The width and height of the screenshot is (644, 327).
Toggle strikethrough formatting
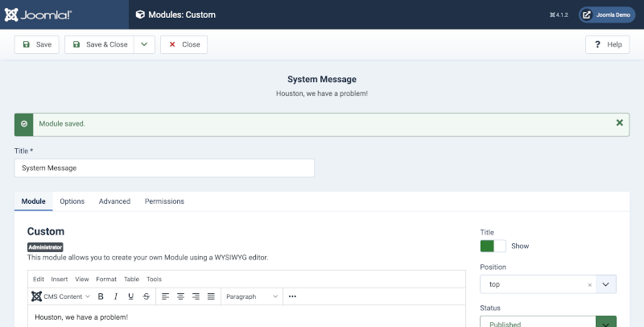pyautogui.click(x=147, y=296)
